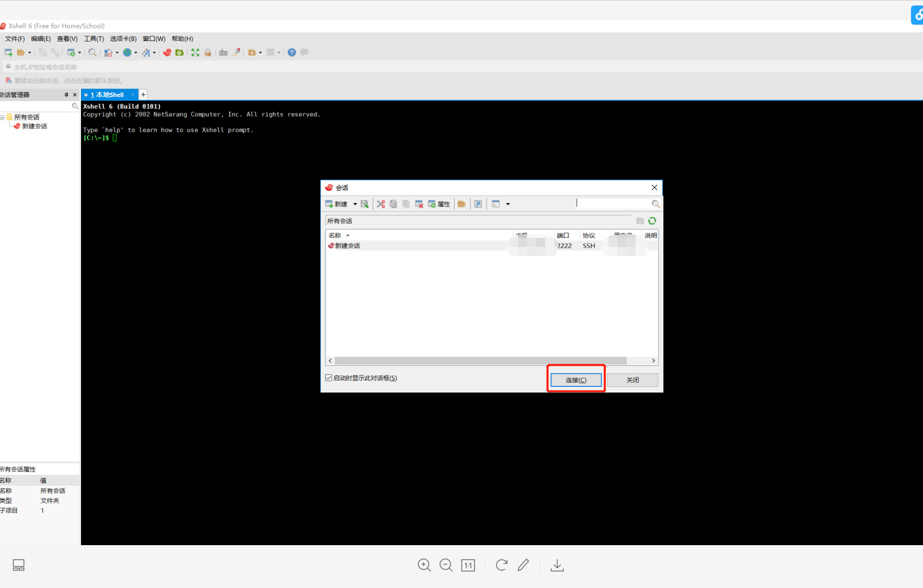Open the view mode dropdown arrow in dialog

pos(508,204)
